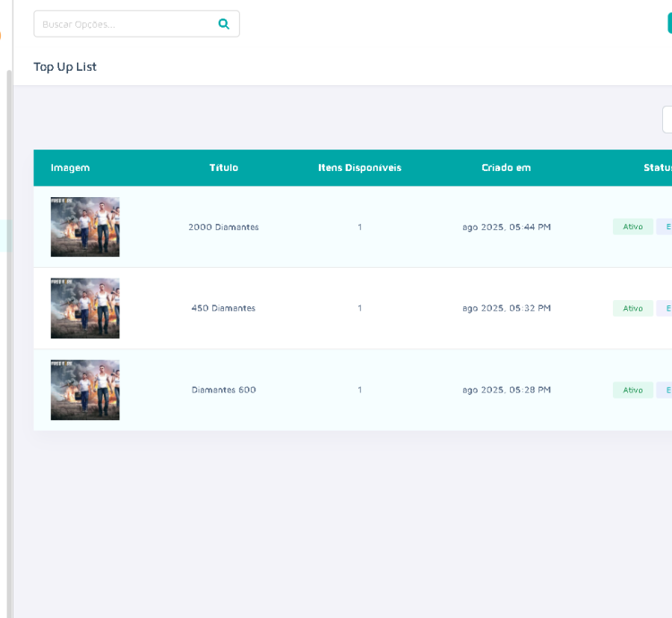
Task: Click the left sidebar vertical scrollbar
Action: 10,340
